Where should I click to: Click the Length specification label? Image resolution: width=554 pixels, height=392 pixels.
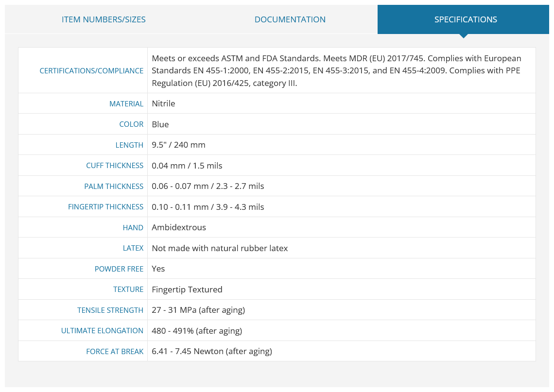[x=129, y=145]
